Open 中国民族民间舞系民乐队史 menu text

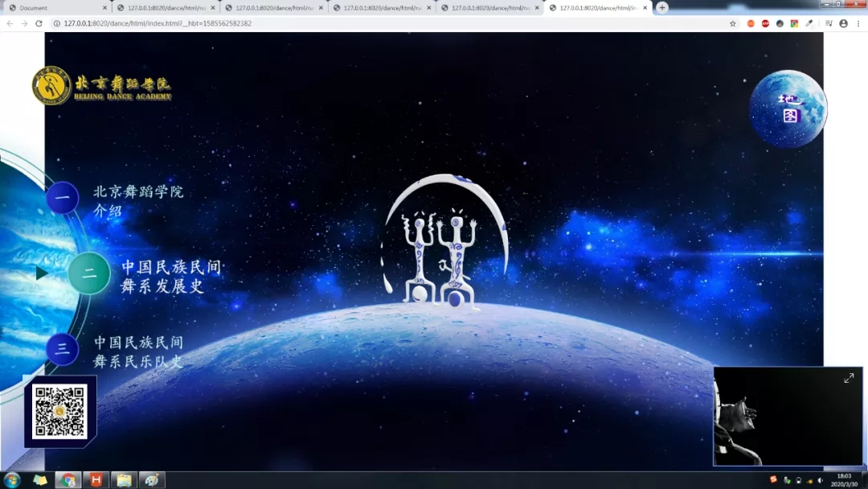tap(138, 351)
